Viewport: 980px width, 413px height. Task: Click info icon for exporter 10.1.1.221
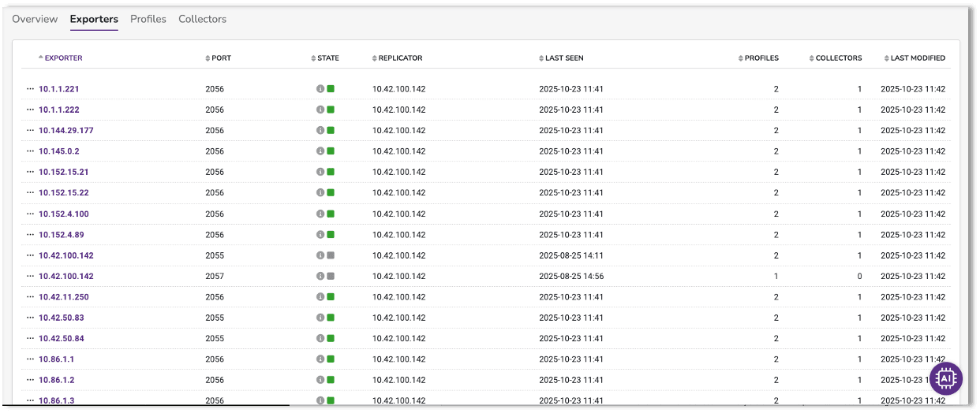pyautogui.click(x=320, y=89)
